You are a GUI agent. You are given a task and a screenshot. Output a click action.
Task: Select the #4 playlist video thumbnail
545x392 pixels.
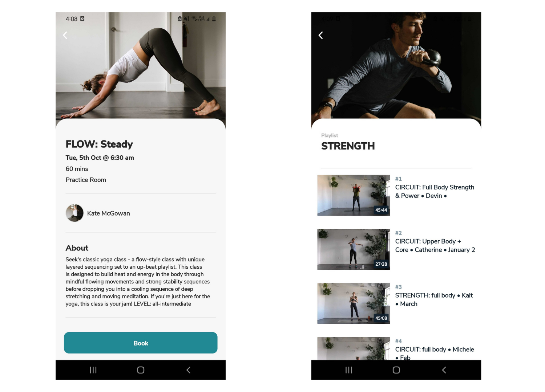coord(354,348)
